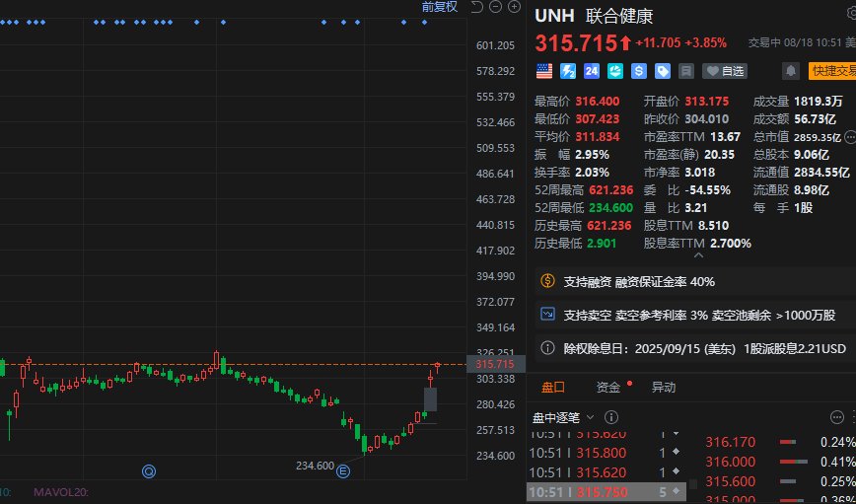
Task: Click the US flag market icon
Action: [544, 71]
